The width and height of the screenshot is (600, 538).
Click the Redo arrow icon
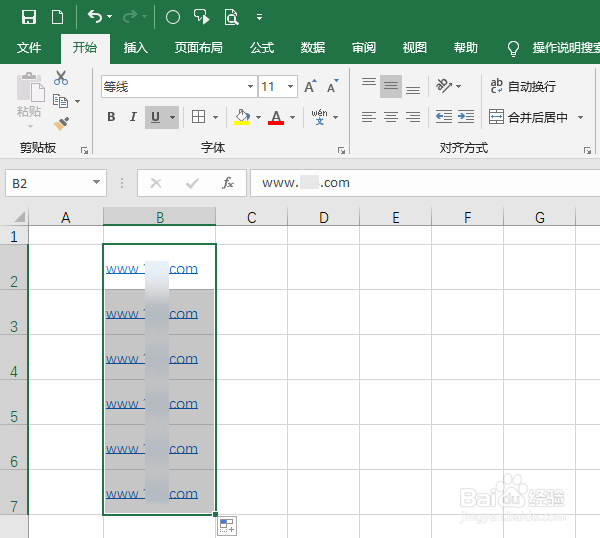130,16
